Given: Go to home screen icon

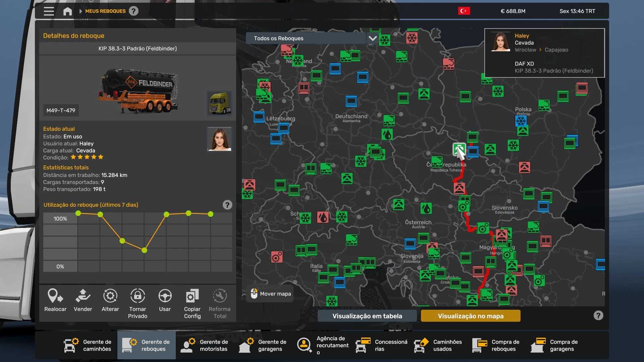Looking at the screenshot, I should 67,11.
